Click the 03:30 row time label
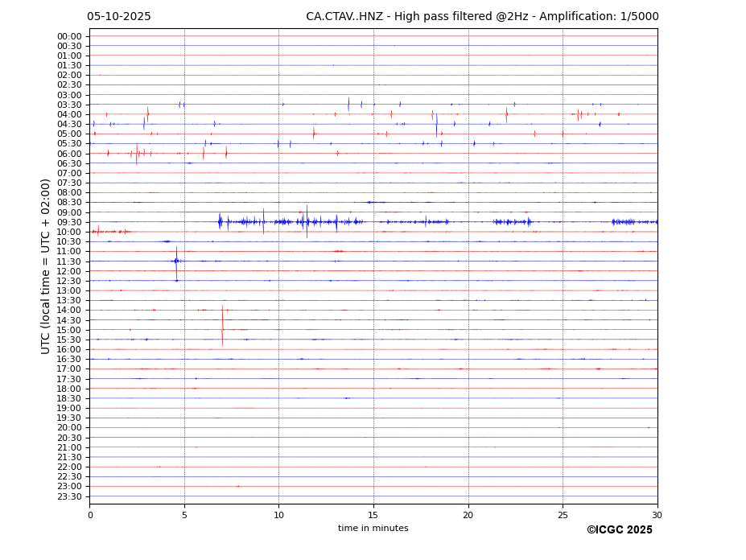 [69, 105]
